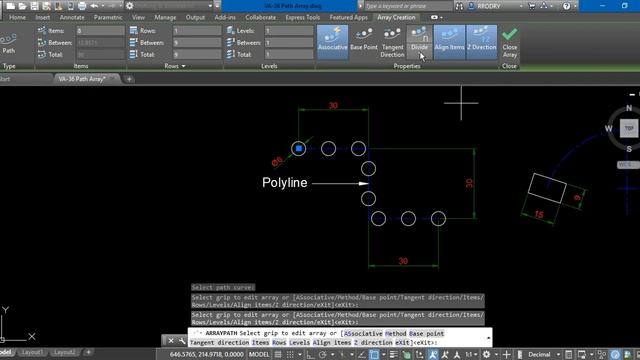Click the Levels icon in the Levels panel
Viewport: 640px width, 360px height.
point(231,31)
